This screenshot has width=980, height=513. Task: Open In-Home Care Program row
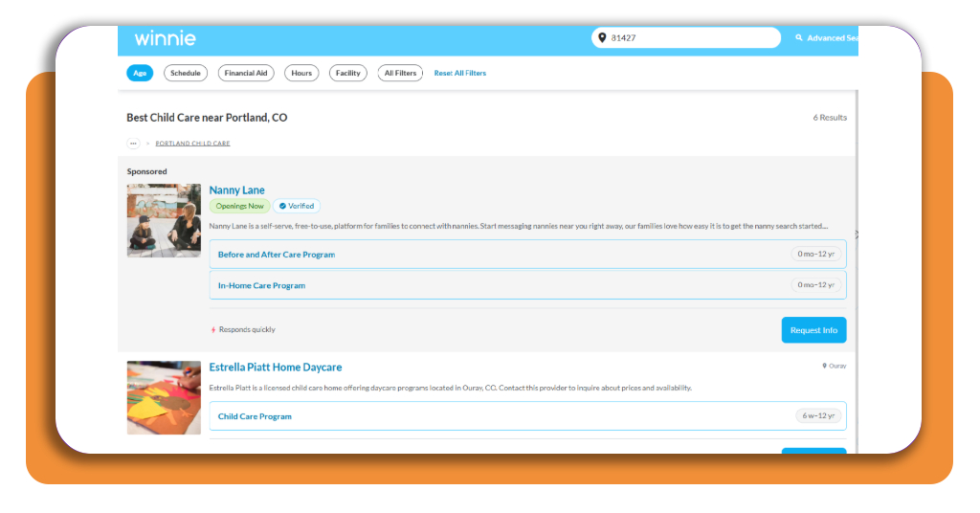[527, 285]
